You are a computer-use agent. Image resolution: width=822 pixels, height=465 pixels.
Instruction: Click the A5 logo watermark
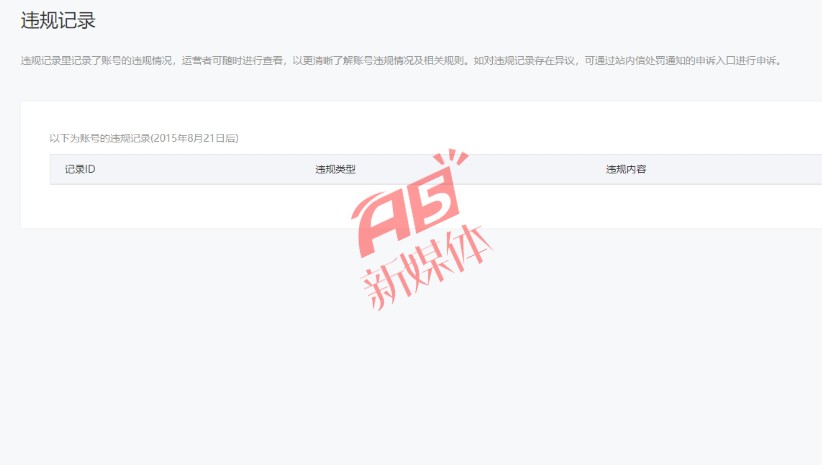point(407,212)
